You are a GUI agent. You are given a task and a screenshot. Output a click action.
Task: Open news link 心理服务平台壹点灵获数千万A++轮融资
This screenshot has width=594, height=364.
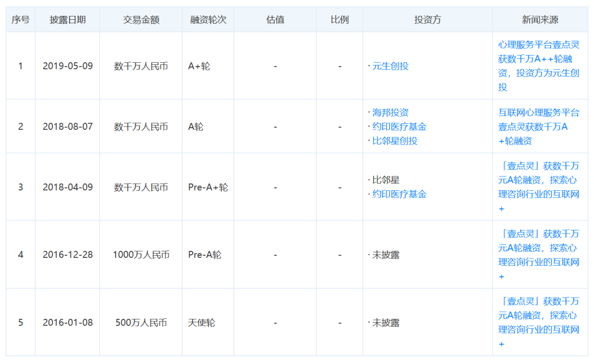538,66
